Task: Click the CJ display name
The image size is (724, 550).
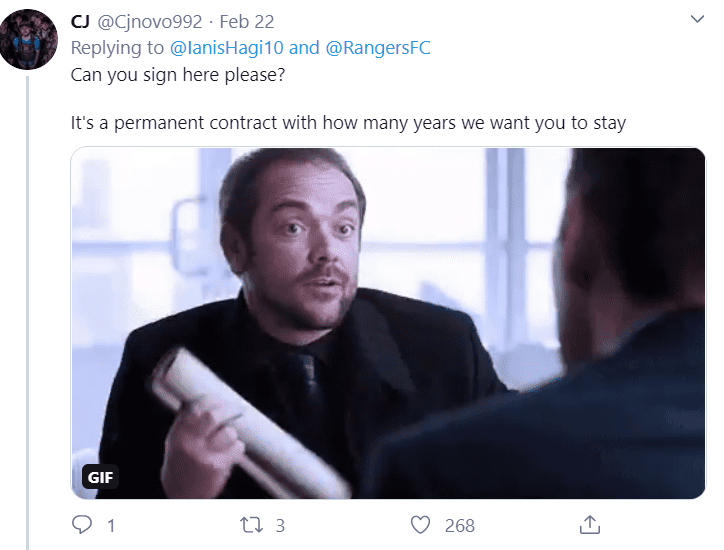Action: tap(80, 22)
